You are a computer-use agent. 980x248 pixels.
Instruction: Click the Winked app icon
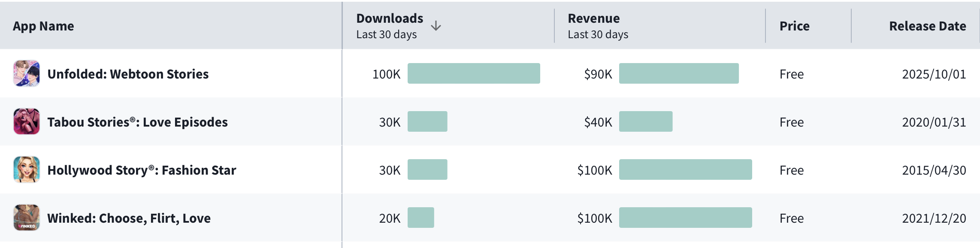pyautogui.click(x=27, y=218)
